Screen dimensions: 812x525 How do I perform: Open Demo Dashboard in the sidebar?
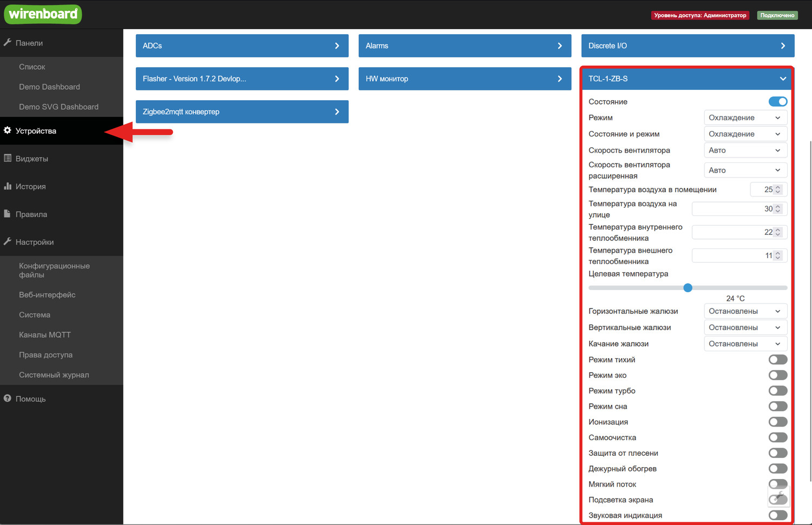[49, 87]
